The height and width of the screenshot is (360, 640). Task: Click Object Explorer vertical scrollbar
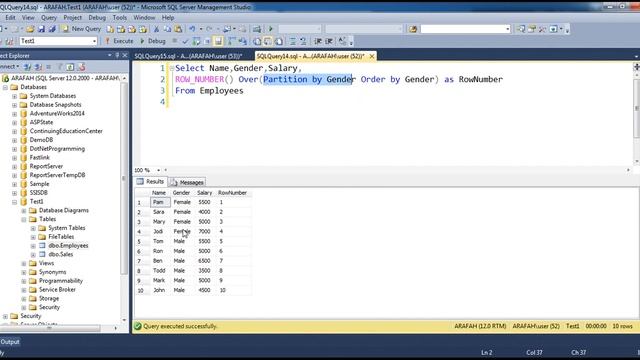[x=124, y=178]
